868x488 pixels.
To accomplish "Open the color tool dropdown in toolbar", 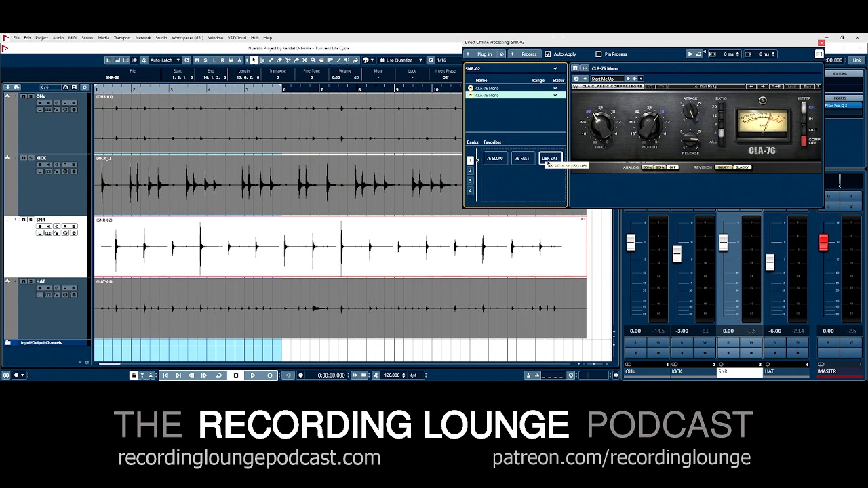I will 368,60.
